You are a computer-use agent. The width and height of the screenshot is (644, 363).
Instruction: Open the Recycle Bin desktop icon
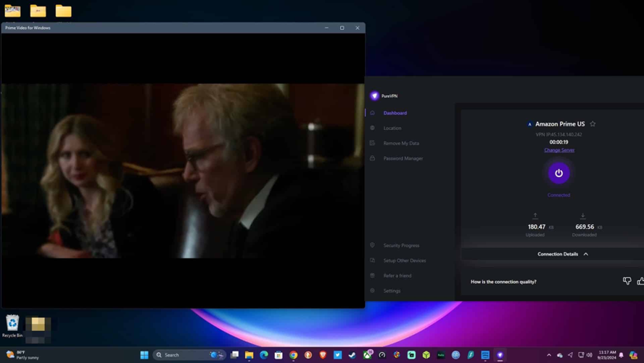click(12, 325)
